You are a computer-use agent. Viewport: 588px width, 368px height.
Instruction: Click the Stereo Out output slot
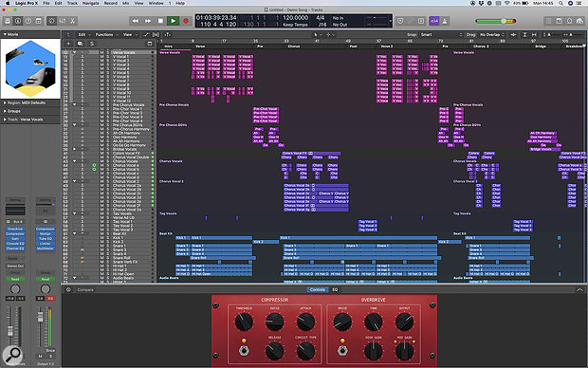pos(15,266)
